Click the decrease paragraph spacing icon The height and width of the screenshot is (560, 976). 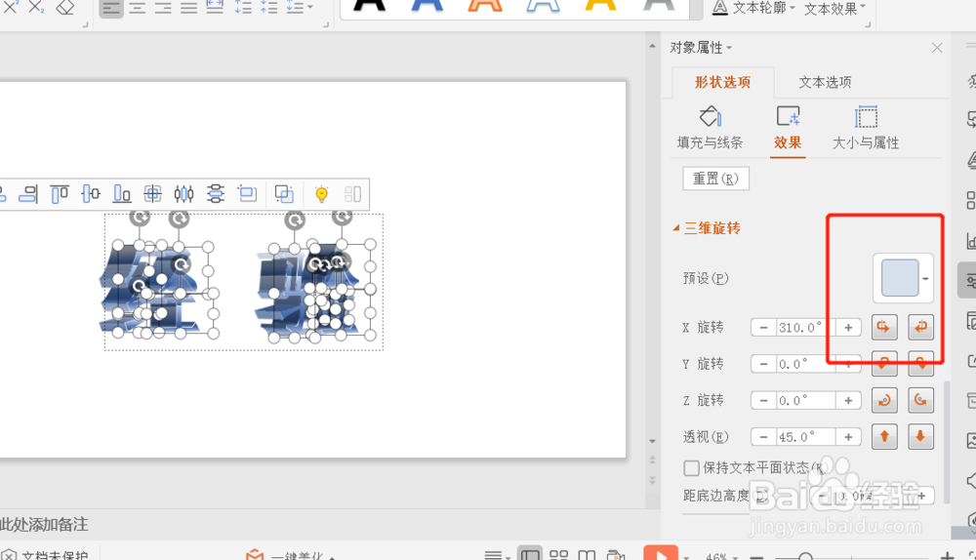coord(269,8)
